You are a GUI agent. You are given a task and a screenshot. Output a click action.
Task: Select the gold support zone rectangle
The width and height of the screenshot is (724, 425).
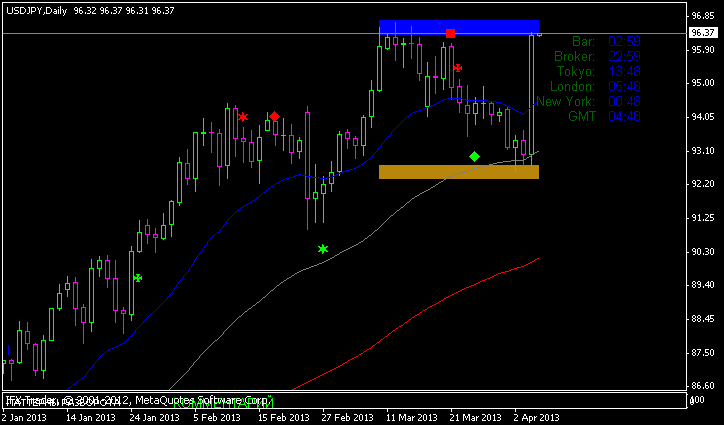pos(458,172)
